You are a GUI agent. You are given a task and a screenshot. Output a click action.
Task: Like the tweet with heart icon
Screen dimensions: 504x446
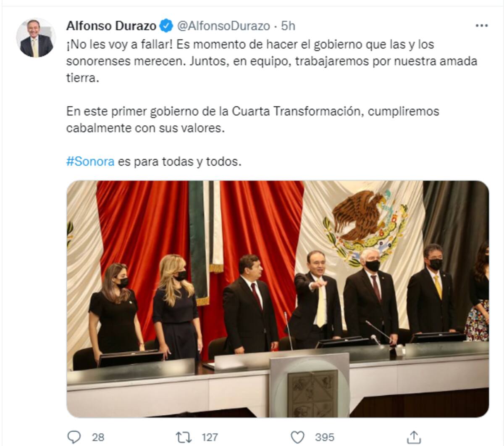point(297,437)
